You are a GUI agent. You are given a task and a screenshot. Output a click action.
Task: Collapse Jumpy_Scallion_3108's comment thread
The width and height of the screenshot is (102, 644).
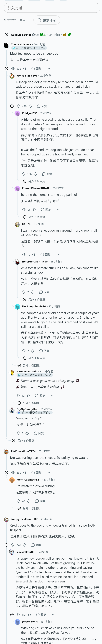(x=6, y=545)
